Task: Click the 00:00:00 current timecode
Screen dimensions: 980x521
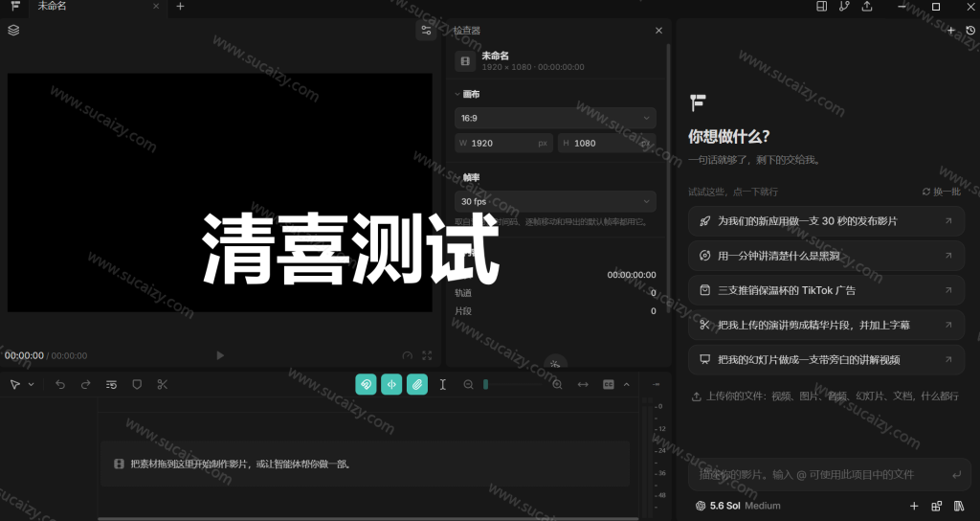Action: click(x=24, y=355)
